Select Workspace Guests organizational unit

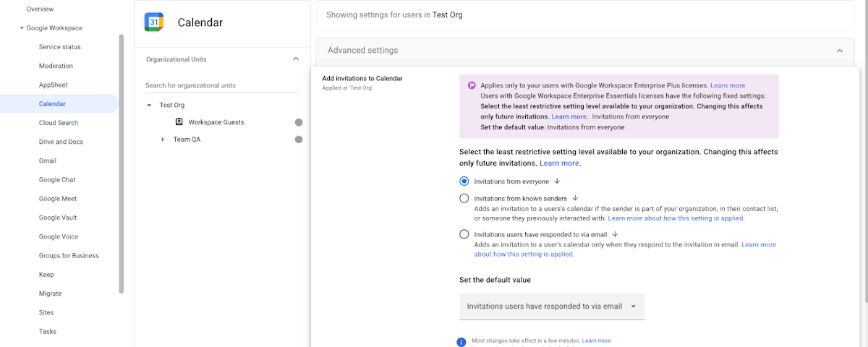[x=216, y=122]
